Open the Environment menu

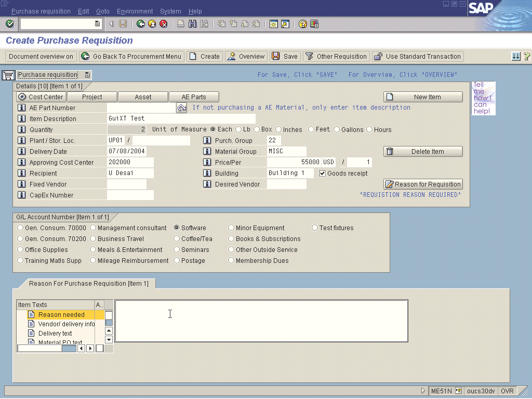tap(135, 11)
